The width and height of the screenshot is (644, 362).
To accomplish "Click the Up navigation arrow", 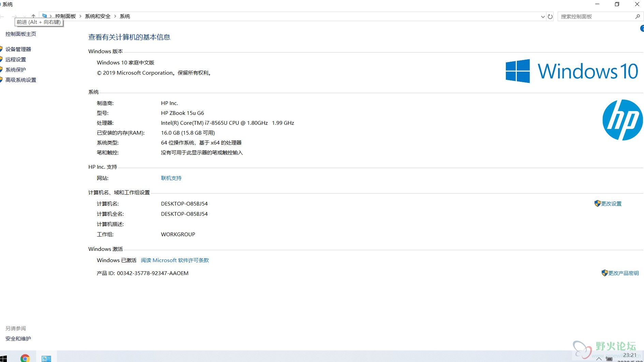I will 33,16.
